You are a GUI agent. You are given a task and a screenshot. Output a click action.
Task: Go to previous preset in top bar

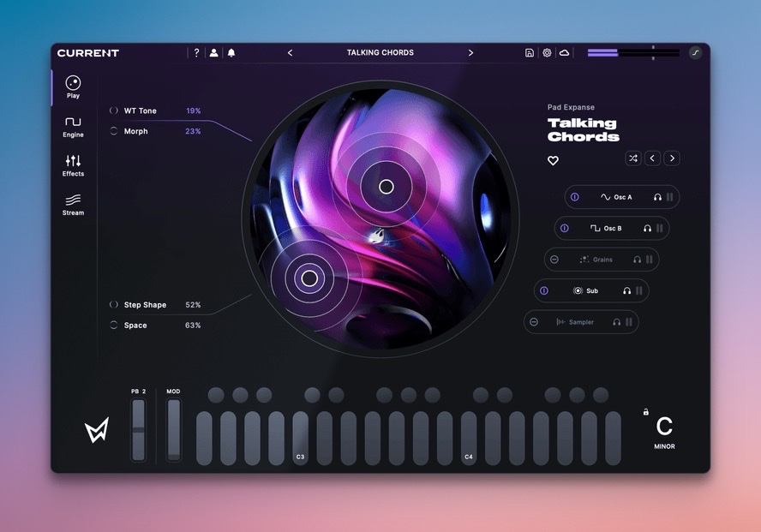290,53
